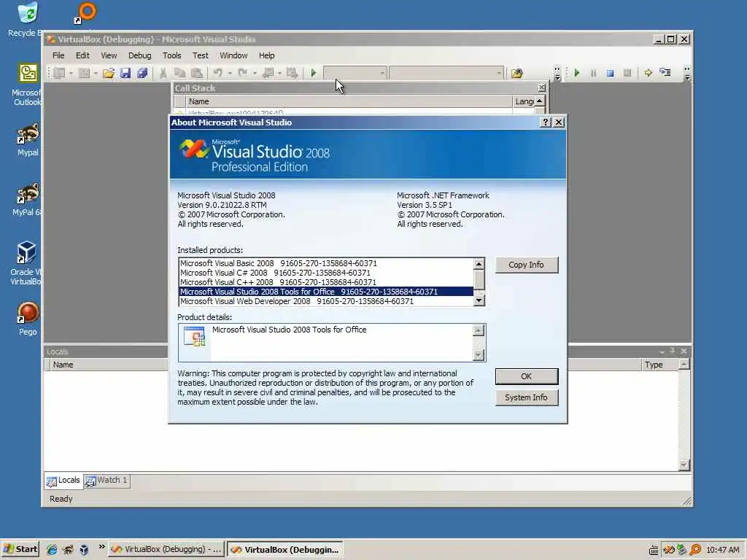The width and height of the screenshot is (747, 560).
Task: Select Microsoft Visual C++ 2008 product row
Action: pyautogui.click(x=326, y=282)
